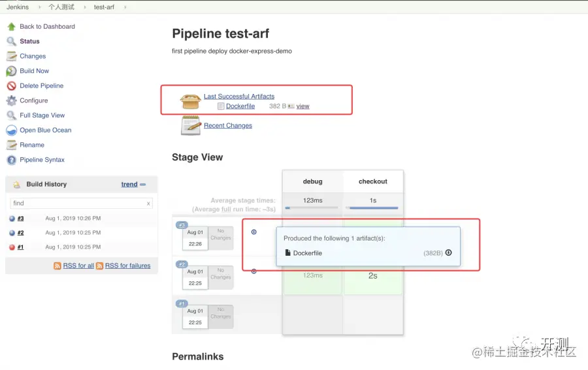Click the blue status ball of build #2
Viewport: 588px width, 370px height.
point(12,233)
